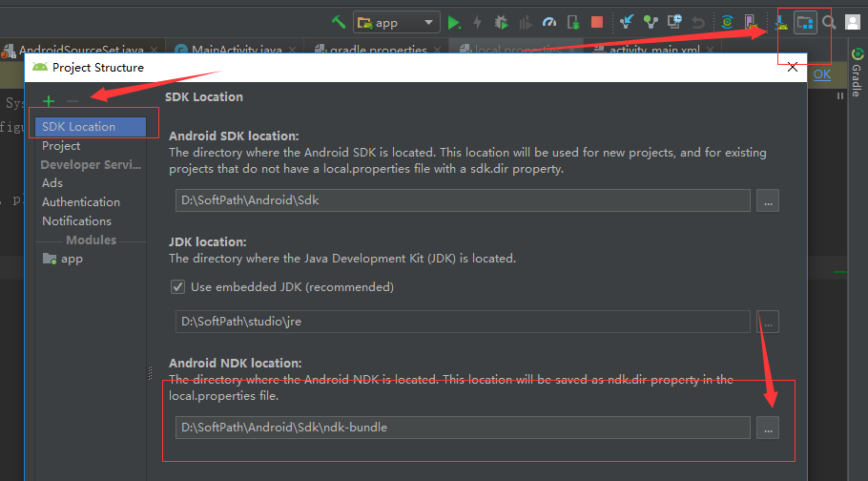
Task: Click the Make Project hammer icon
Action: click(x=339, y=22)
